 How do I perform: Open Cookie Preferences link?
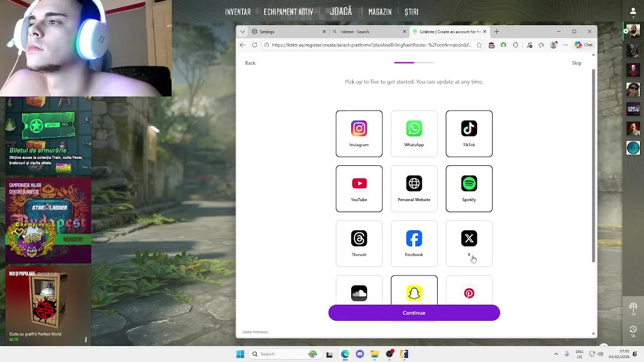pyautogui.click(x=255, y=332)
